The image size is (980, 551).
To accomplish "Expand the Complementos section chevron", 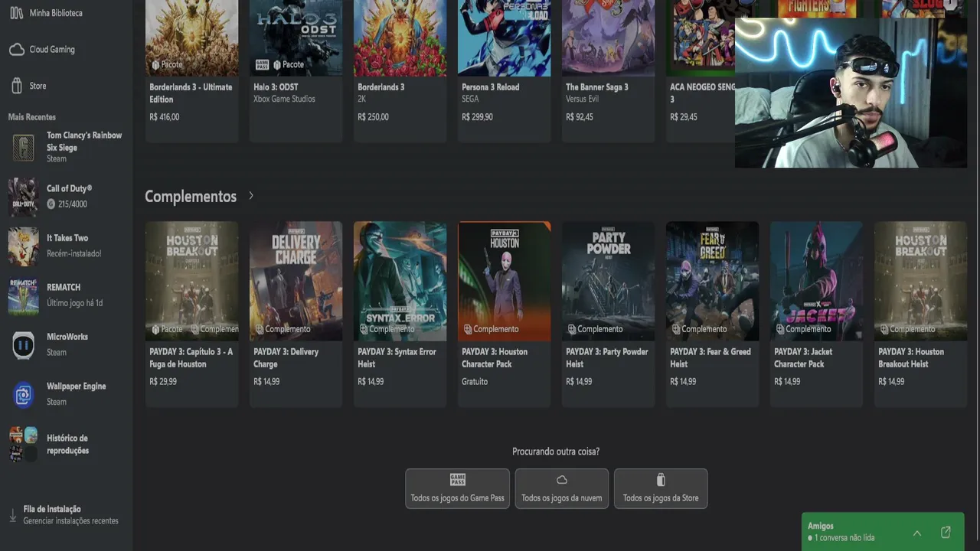I will point(251,196).
